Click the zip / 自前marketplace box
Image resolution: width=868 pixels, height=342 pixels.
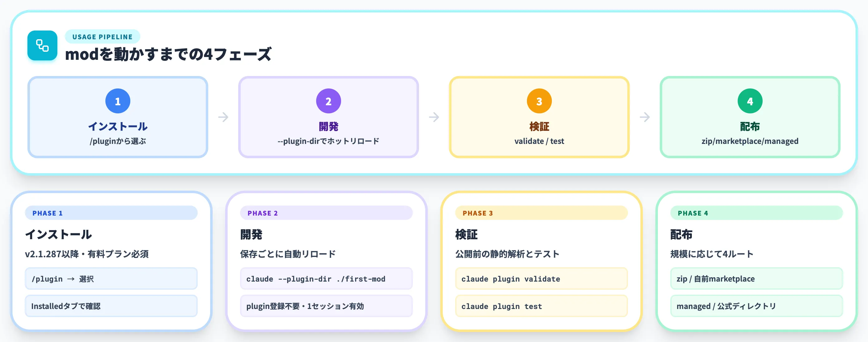(756, 279)
